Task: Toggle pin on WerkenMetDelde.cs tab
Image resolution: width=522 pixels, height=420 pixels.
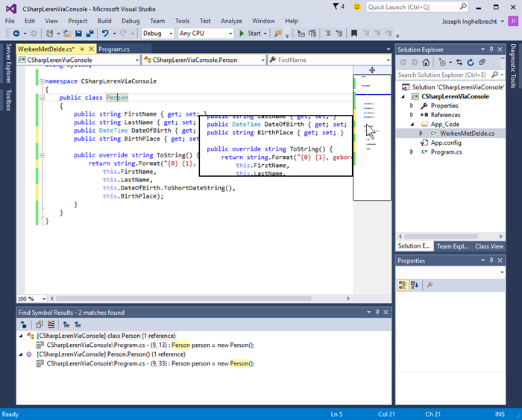Action: pyautogui.click(x=82, y=49)
